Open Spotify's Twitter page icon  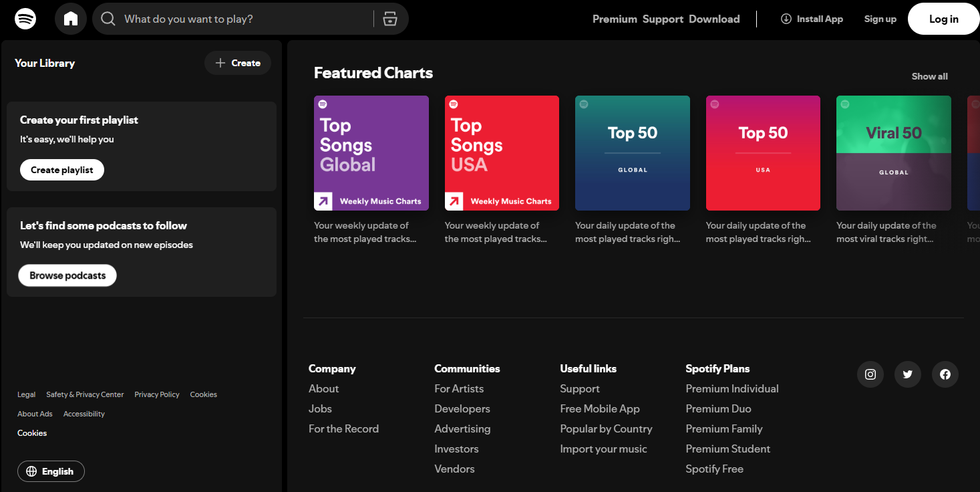[908, 374]
